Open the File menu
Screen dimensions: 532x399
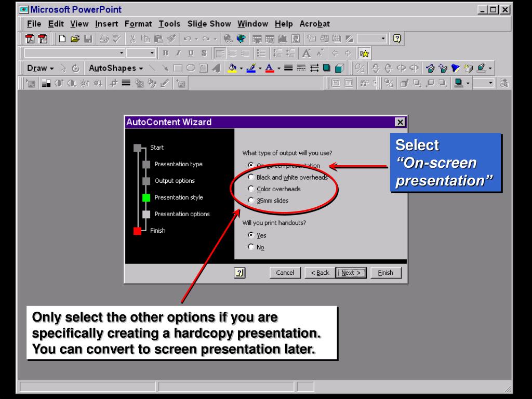click(x=34, y=24)
